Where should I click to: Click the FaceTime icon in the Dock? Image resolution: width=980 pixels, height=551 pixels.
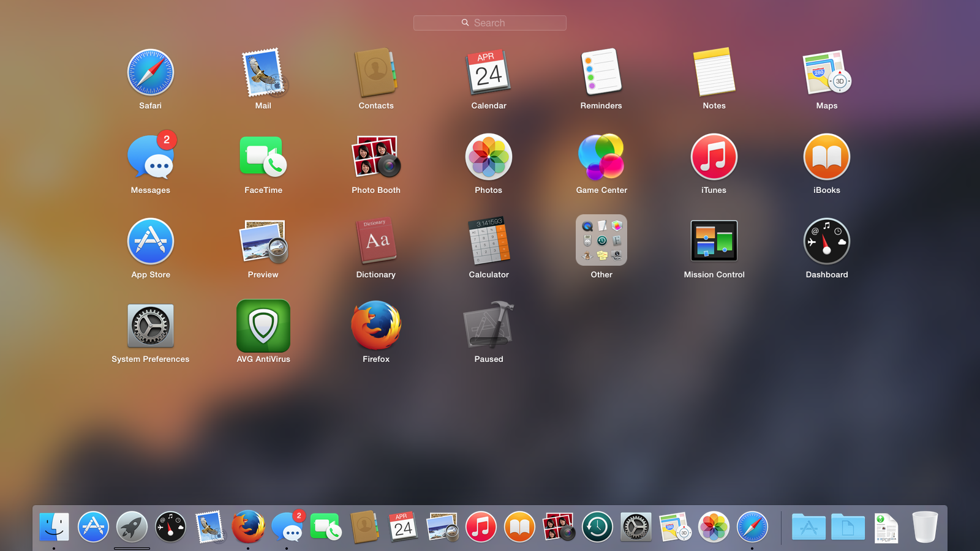pyautogui.click(x=326, y=527)
